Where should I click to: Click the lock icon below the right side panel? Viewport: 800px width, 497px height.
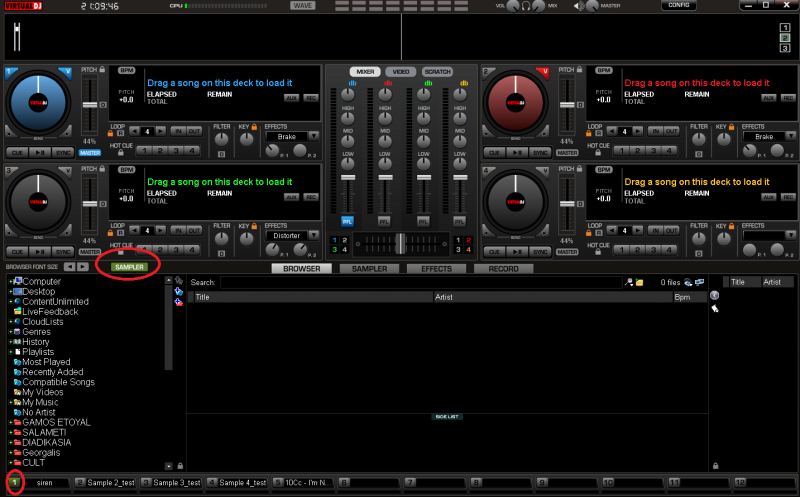pos(715,466)
